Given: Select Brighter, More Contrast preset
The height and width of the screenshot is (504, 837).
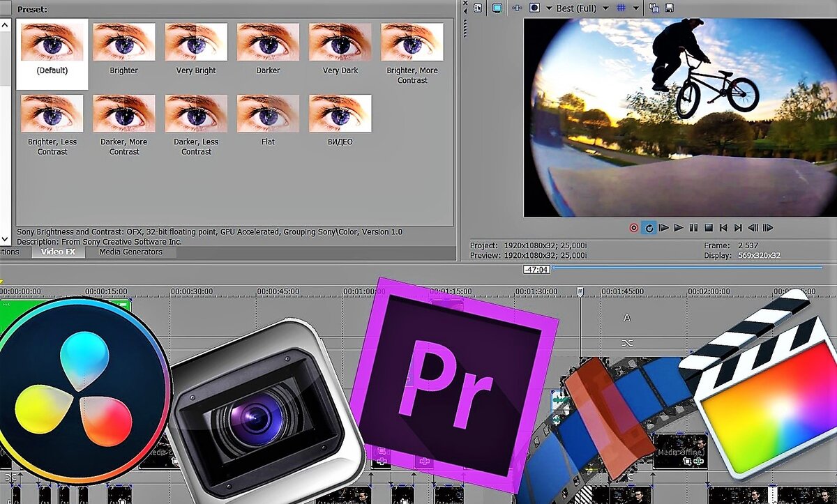Looking at the screenshot, I should (412, 53).
